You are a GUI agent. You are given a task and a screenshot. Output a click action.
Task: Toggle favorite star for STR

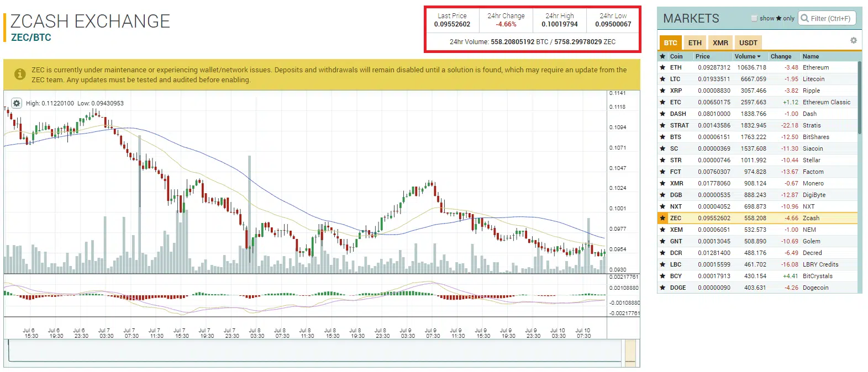pyautogui.click(x=662, y=160)
